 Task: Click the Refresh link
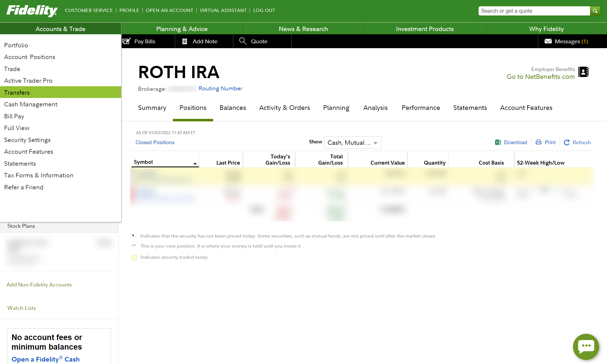(x=581, y=142)
